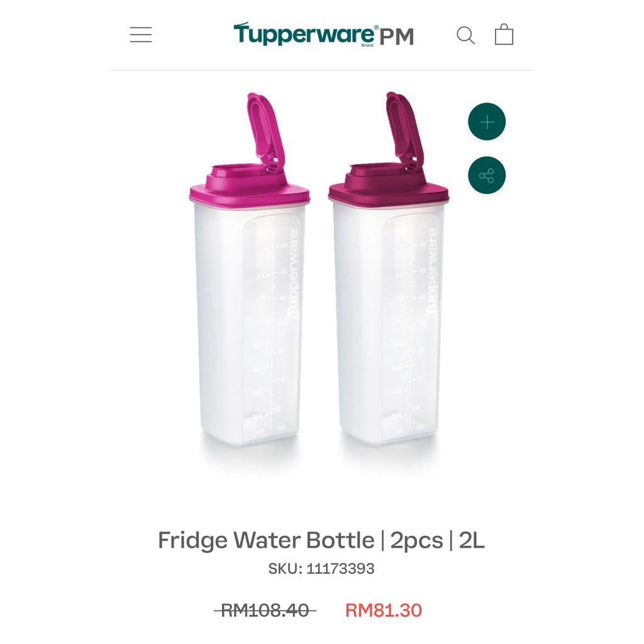Click the crossed-out RM108.40 price
Viewport: 644px width, 644px height.
tap(265, 610)
